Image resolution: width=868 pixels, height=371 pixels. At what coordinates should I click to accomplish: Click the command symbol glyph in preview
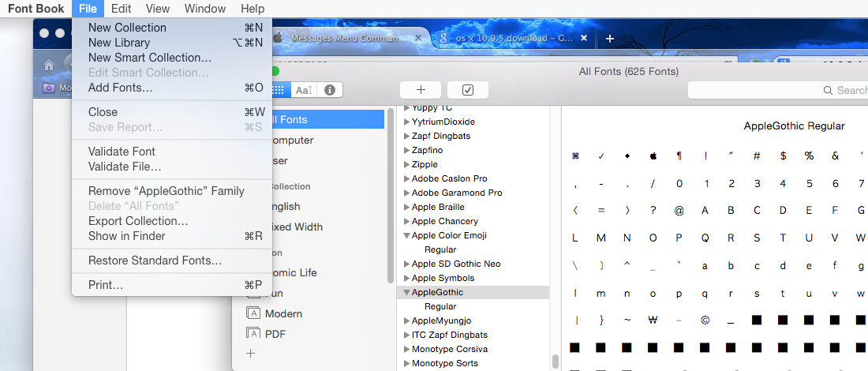coord(575,156)
